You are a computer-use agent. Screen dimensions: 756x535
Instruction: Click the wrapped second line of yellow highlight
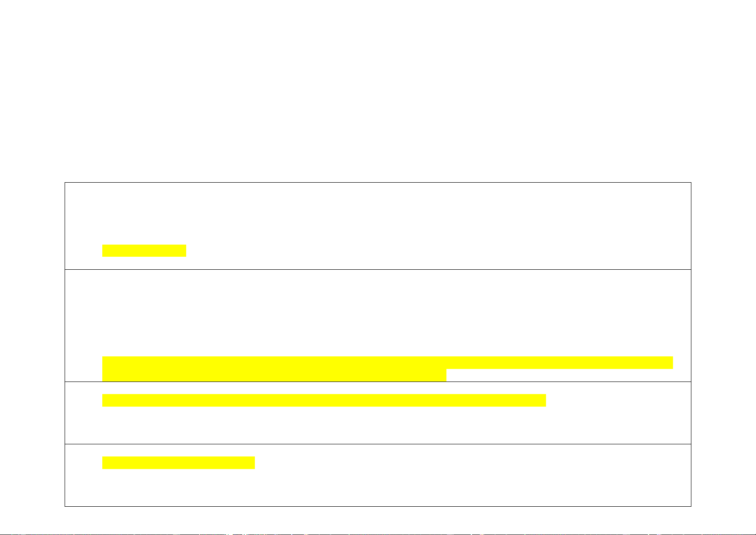point(274,375)
